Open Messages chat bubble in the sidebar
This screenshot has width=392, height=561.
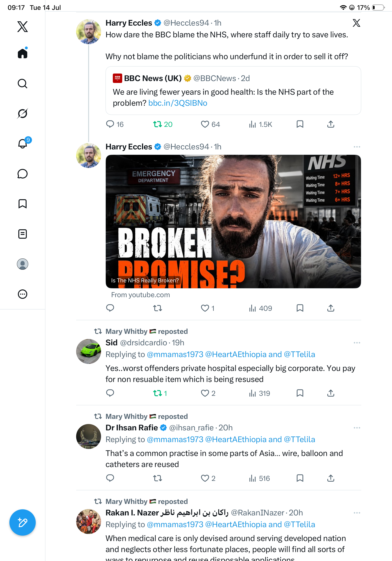tap(23, 174)
